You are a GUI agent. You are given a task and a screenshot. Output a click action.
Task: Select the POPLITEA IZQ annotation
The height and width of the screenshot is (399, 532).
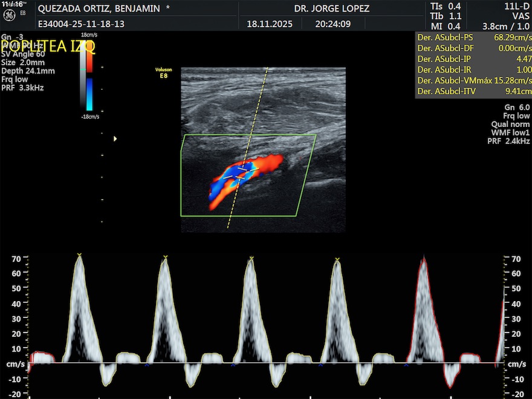click(x=48, y=47)
